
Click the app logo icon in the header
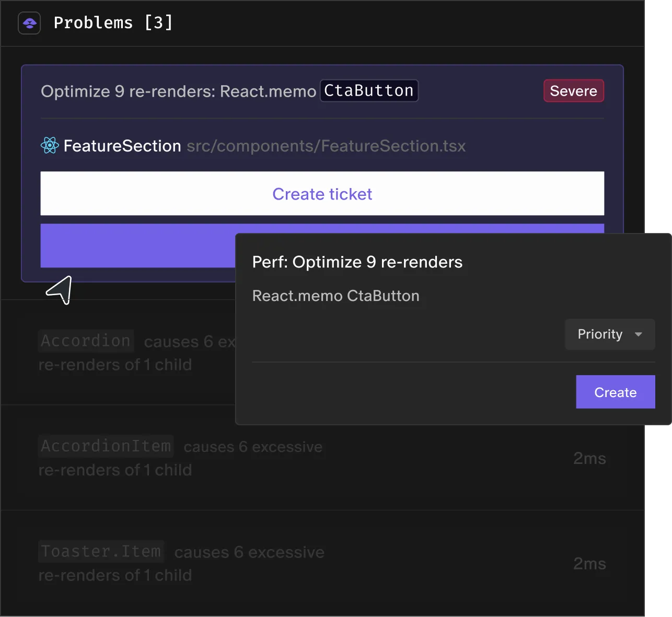[29, 23]
